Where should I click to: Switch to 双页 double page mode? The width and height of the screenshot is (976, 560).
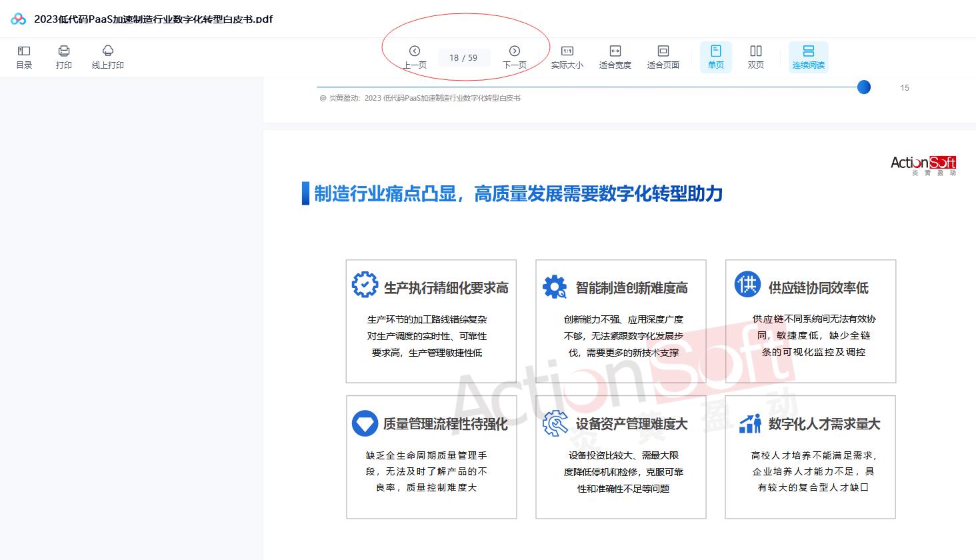click(755, 57)
